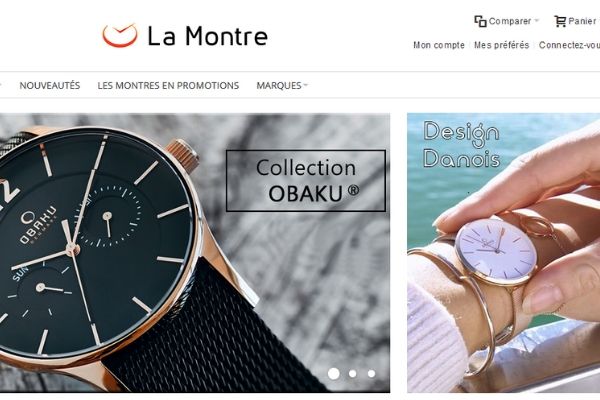Open the Mon compte link
The image size is (600, 400).
click(439, 45)
